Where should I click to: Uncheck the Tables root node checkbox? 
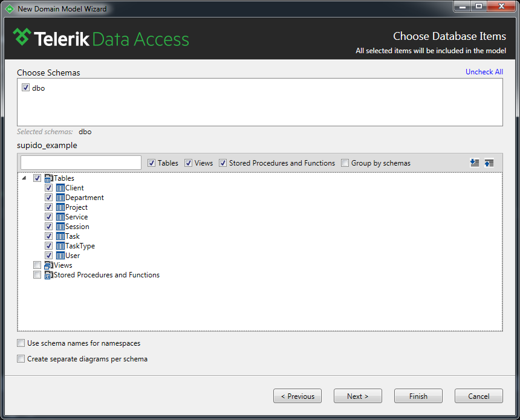point(37,178)
